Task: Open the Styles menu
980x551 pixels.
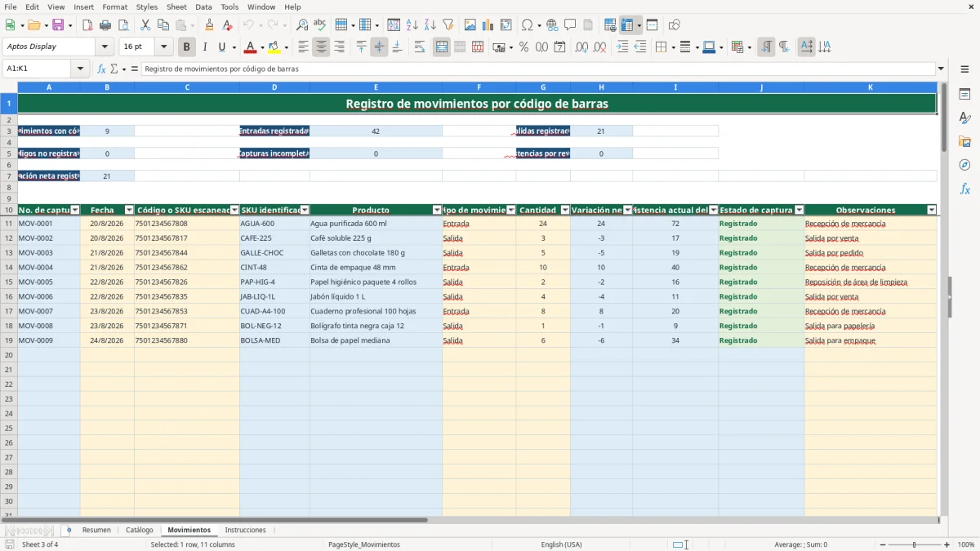Action: click(147, 7)
